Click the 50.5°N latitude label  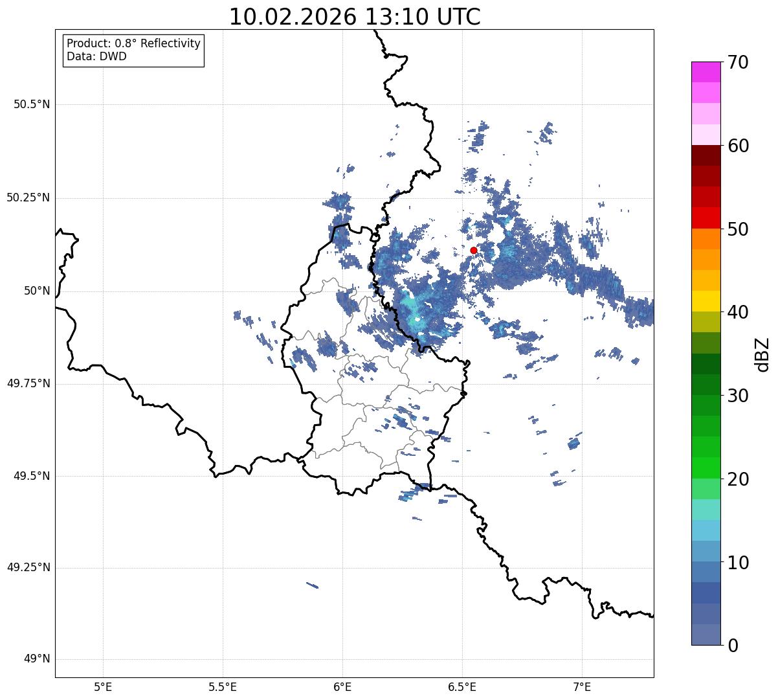coord(32,104)
